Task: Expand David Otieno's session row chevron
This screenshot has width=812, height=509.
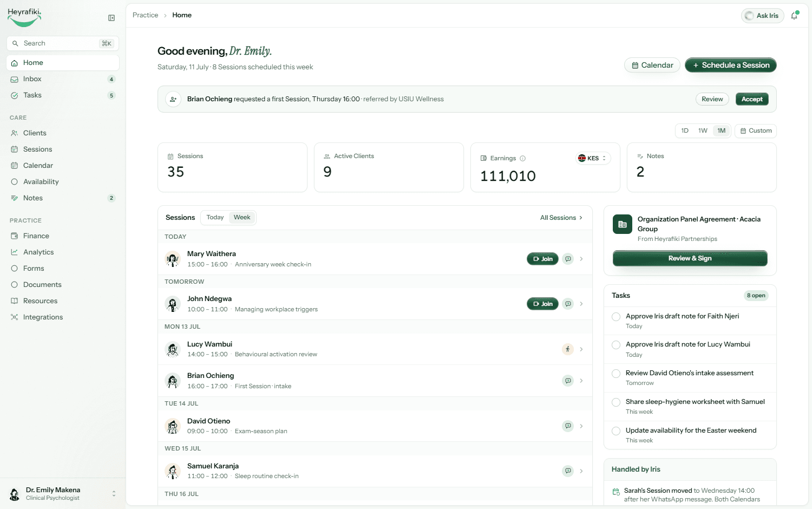Action: (581, 426)
